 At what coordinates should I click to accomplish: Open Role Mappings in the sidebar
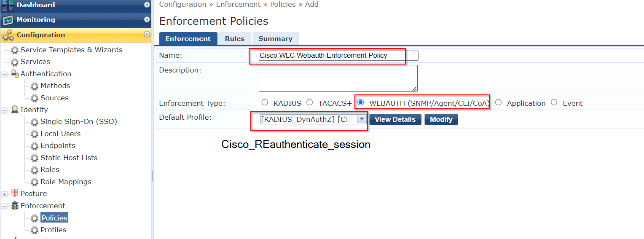pyautogui.click(x=66, y=182)
